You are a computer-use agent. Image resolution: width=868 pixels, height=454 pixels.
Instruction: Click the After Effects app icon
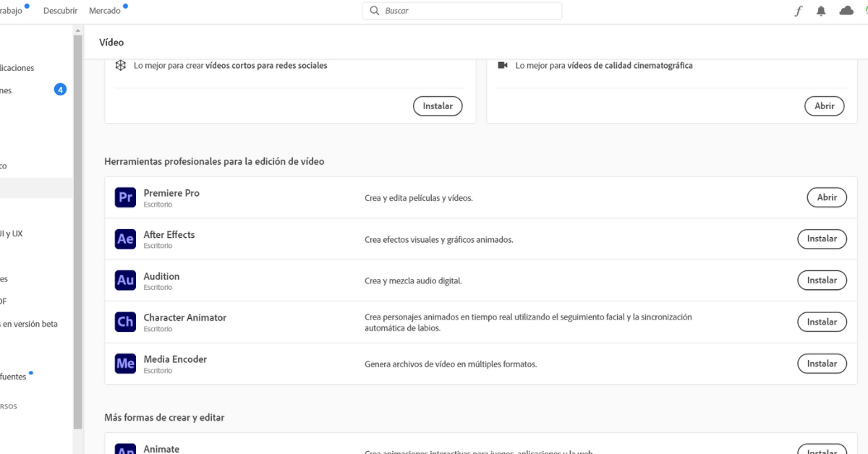(125, 239)
